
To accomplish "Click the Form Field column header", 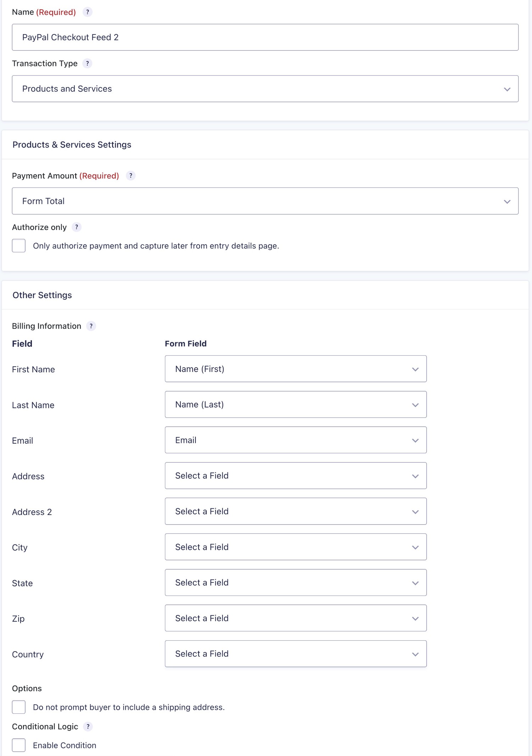I will (x=186, y=344).
